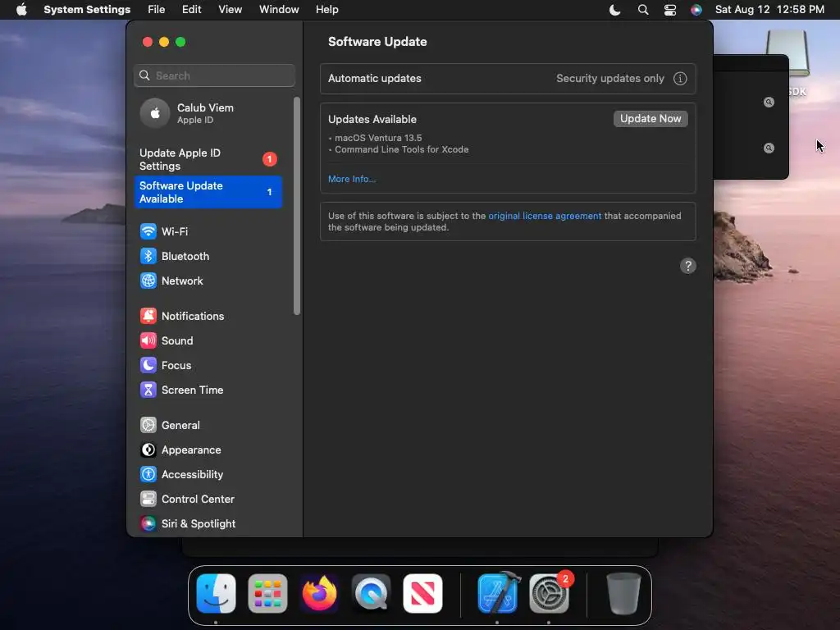This screenshot has width=840, height=630.
Task: Click the More Info... link
Action: (x=351, y=179)
